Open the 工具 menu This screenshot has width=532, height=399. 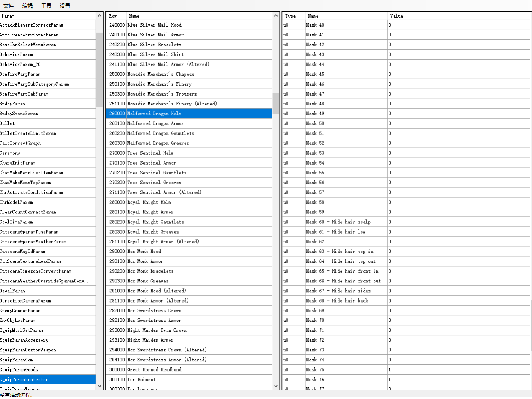tap(46, 6)
